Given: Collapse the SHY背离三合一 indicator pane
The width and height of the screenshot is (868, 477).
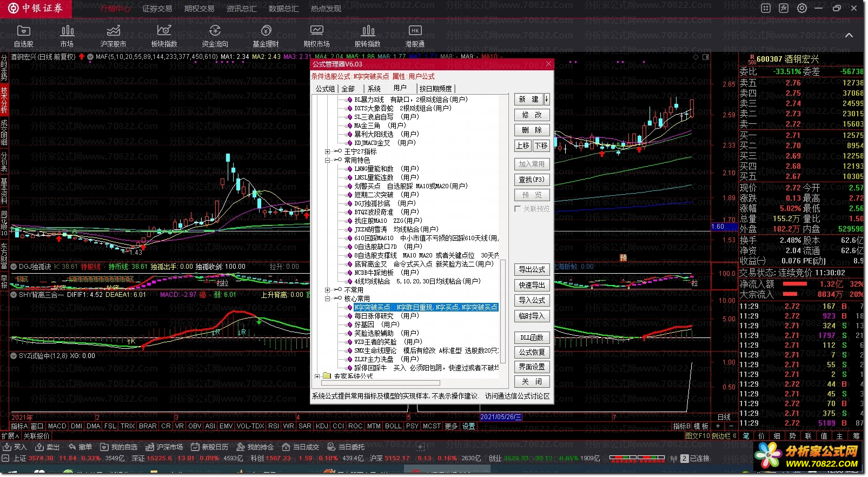Looking at the screenshot, I should tap(14, 295).
